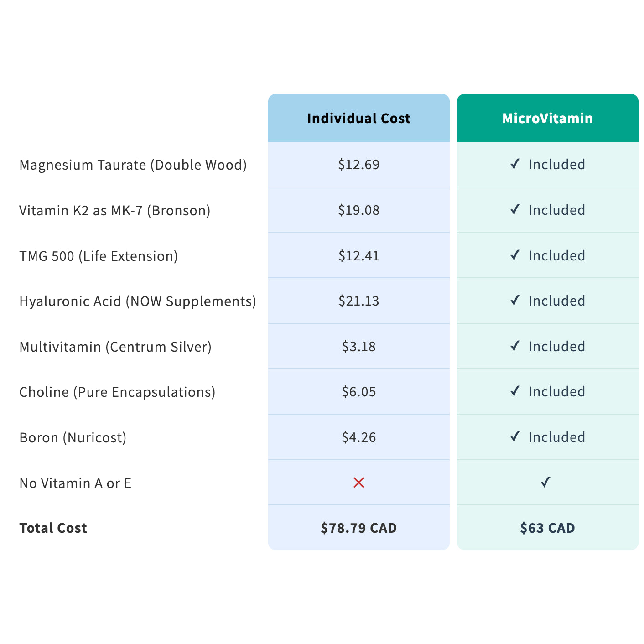Viewport: 644px width, 644px height.
Task: Click the Hyaluronic Acid (NOW Supplements) label
Action: click(138, 301)
